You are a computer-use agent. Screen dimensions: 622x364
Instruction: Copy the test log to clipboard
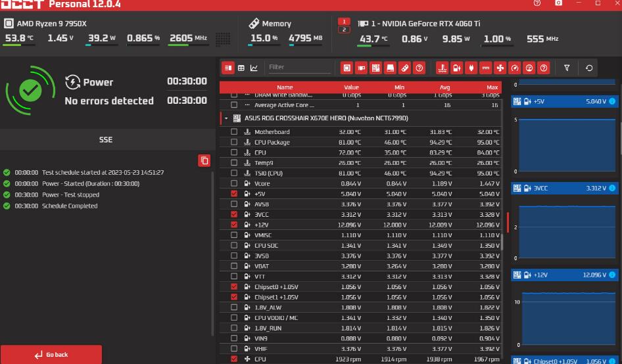click(204, 160)
